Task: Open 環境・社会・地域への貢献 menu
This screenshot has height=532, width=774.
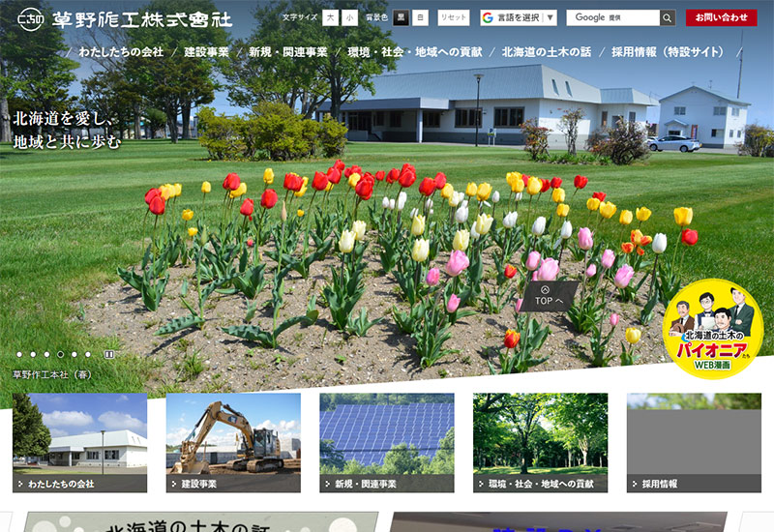Action: pyautogui.click(x=415, y=52)
